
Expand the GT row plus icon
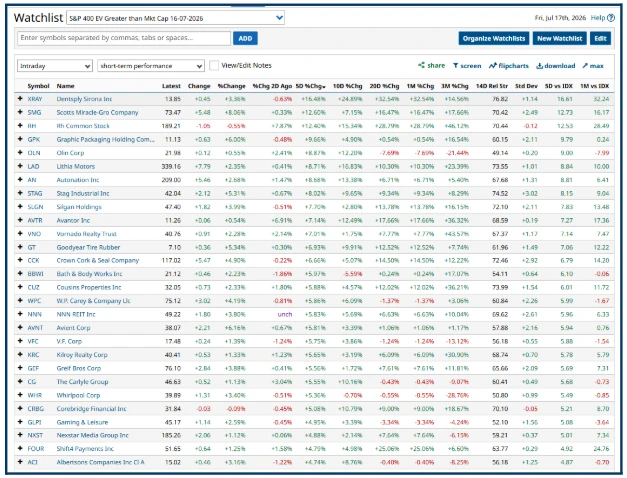coord(20,247)
